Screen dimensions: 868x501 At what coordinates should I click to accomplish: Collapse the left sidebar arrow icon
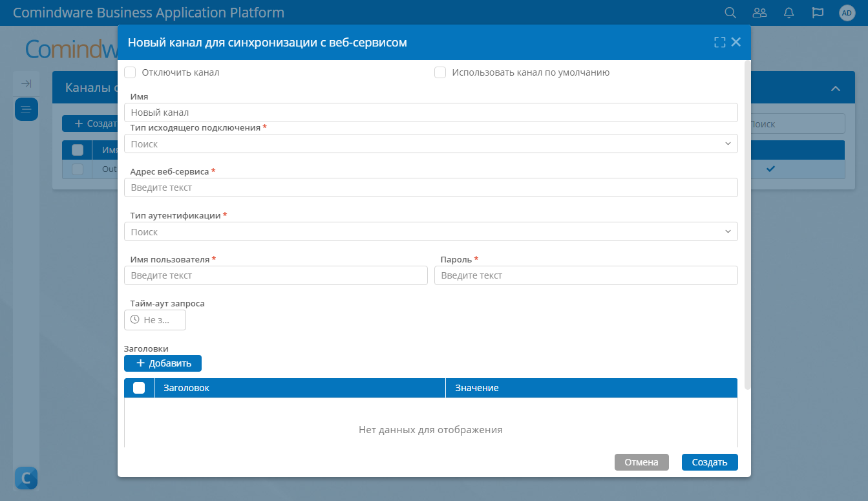[x=26, y=84]
